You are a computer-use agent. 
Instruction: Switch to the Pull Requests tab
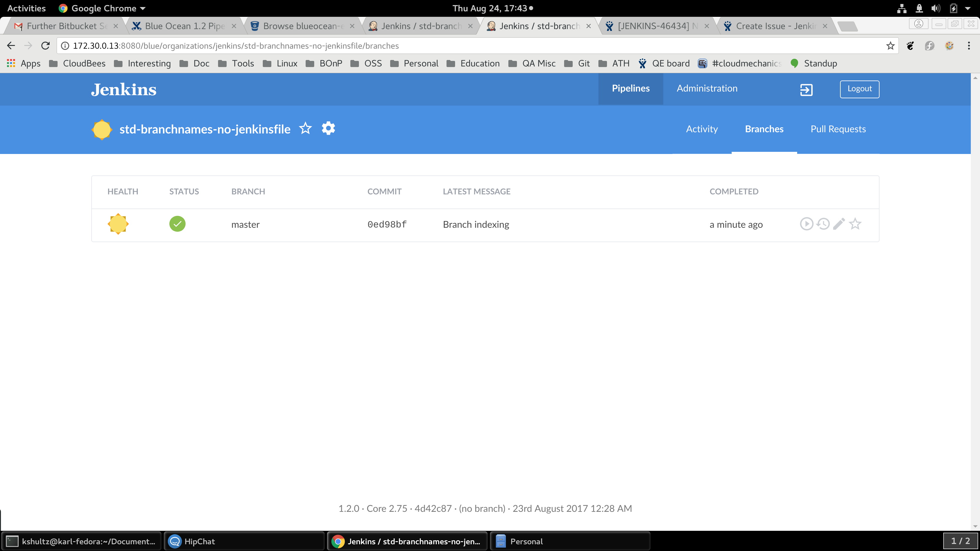point(838,129)
